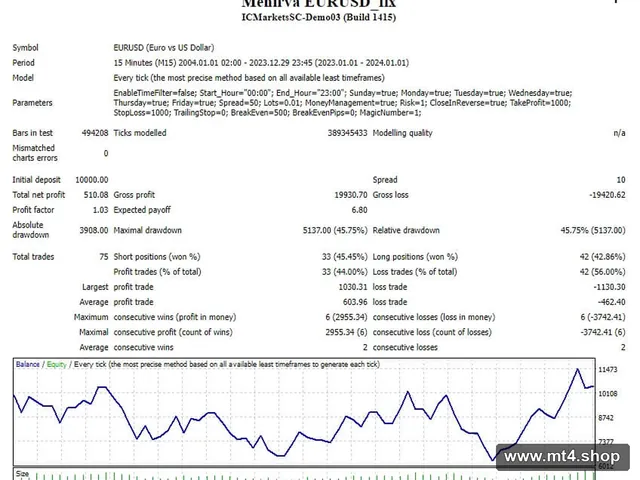Click the 'Equity' chart legend label

[x=56, y=364]
